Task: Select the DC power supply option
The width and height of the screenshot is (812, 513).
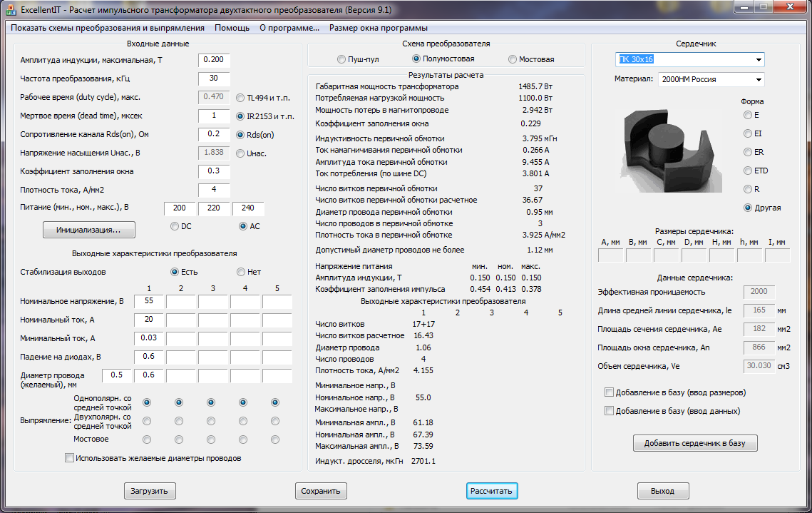Action: [174, 226]
